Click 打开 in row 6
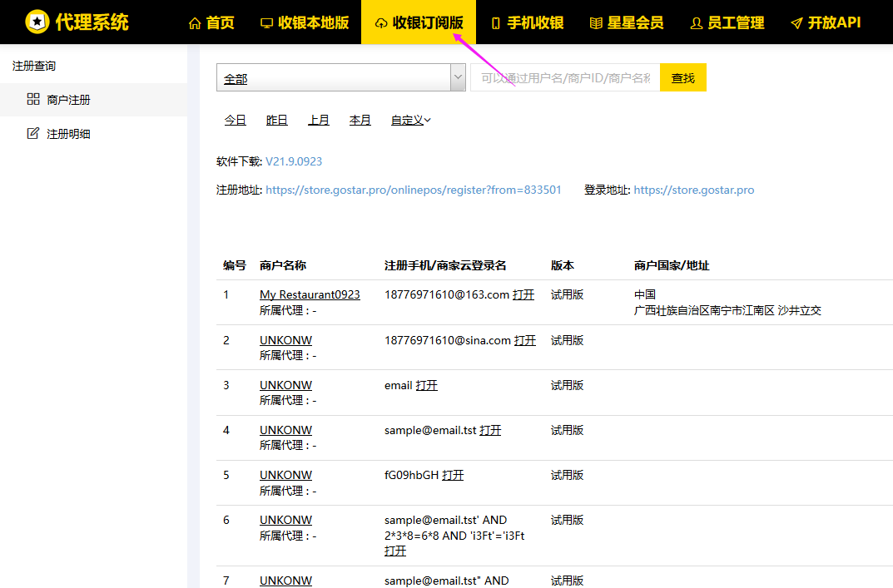893x588 pixels. click(x=395, y=551)
